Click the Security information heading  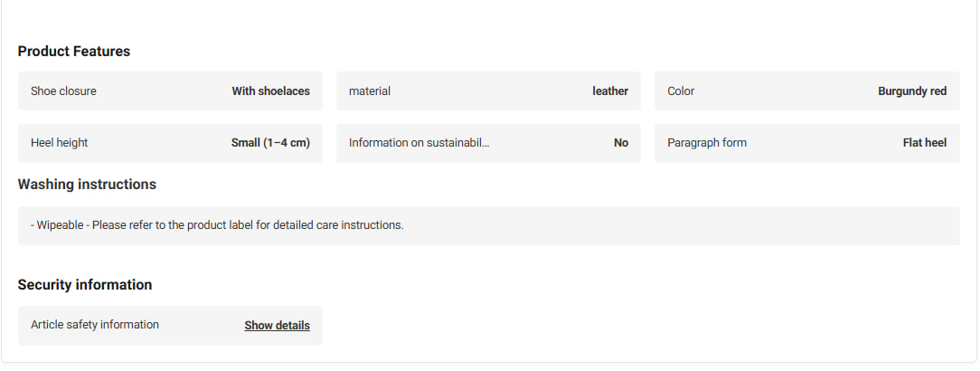coord(84,285)
